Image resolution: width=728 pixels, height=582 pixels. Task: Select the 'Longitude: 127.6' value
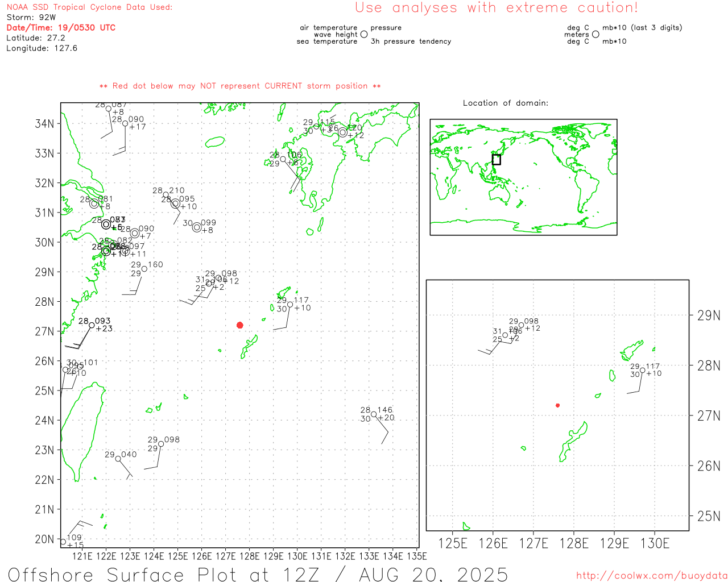click(x=42, y=48)
